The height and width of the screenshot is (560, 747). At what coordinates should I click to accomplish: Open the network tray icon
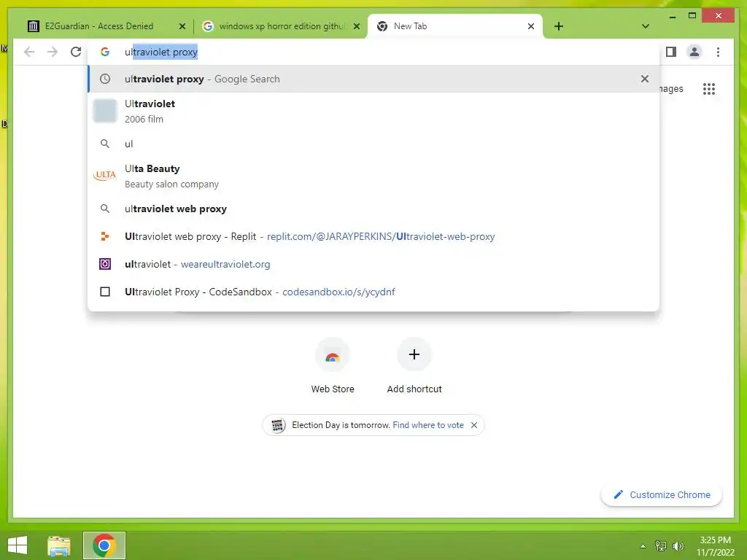tap(661, 546)
